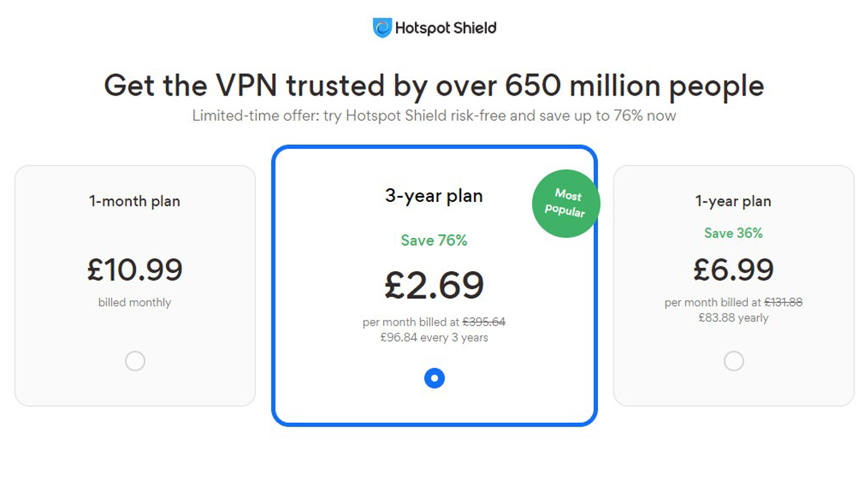Click the £2.69 price text
This screenshot has height=488, width=868.
coord(434,285)
